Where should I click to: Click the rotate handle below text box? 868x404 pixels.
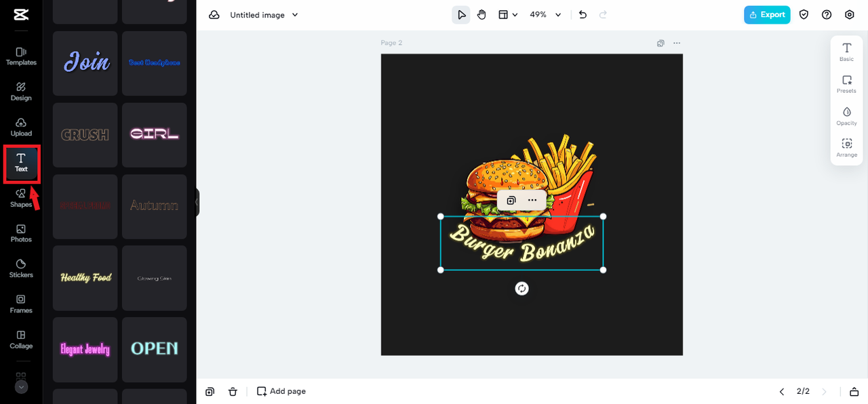tap(521, 289)
